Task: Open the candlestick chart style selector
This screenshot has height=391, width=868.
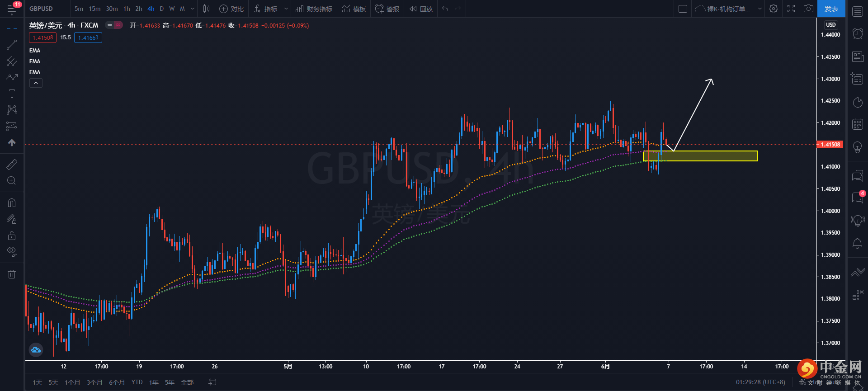Action: tap(206, 9)
